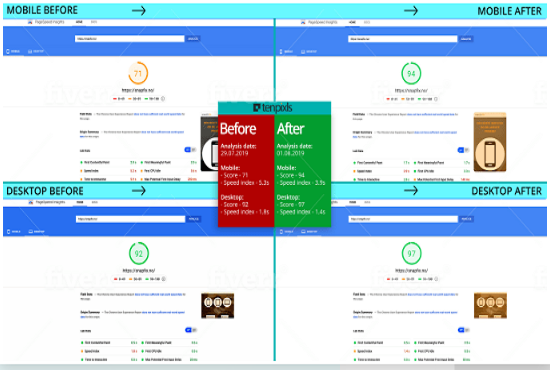Click Speed Index metric row in Mobile Before

[109, 171]
